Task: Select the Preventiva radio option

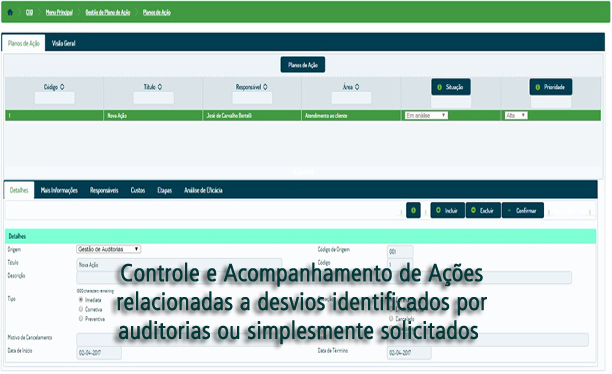Action: pyautogui.click(x=81, y=319)
